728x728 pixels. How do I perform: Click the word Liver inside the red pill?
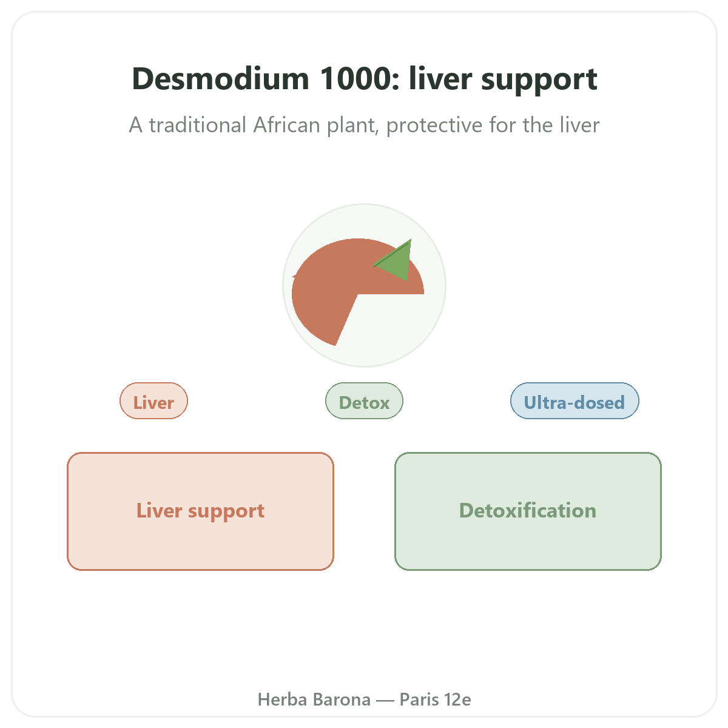(x=154, y=402)
